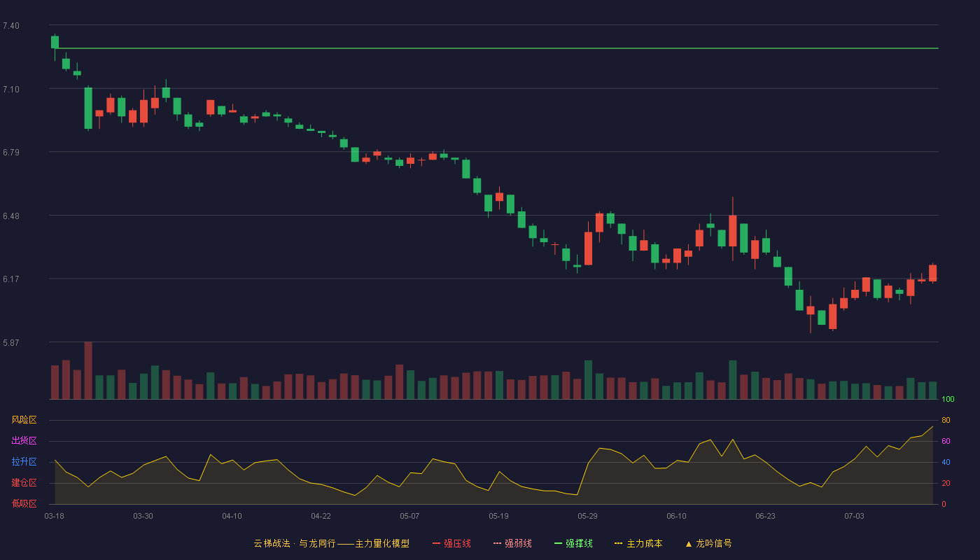
Task: Click the yellow triangle icon beside 龙吟信号
Action: click(689, 544)
